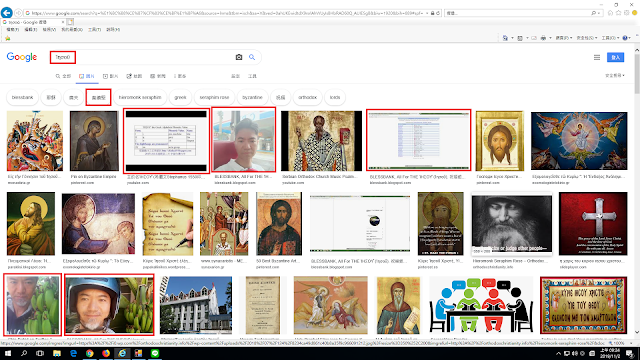Open the Windows Start menu

pos(7,353)
